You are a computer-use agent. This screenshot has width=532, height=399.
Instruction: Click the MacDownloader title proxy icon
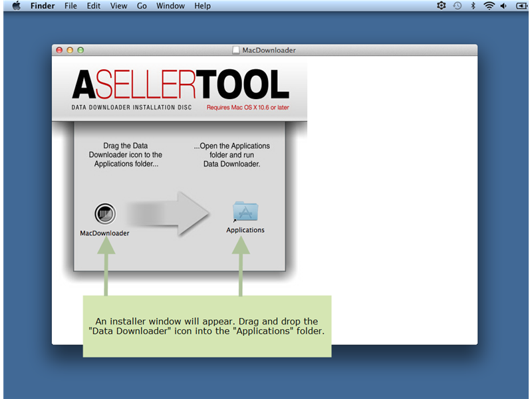pyautogui.click(x=236, y=51)
